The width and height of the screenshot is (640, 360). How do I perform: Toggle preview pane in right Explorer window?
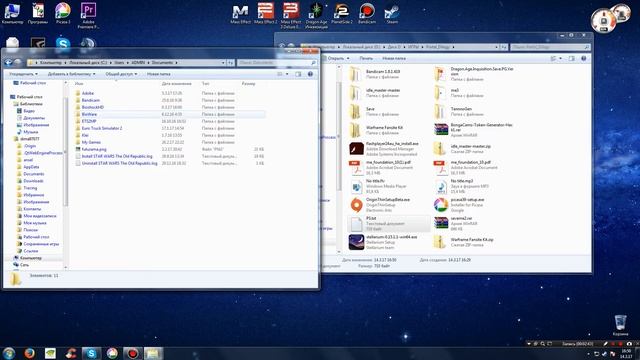(x=571, y=58)
